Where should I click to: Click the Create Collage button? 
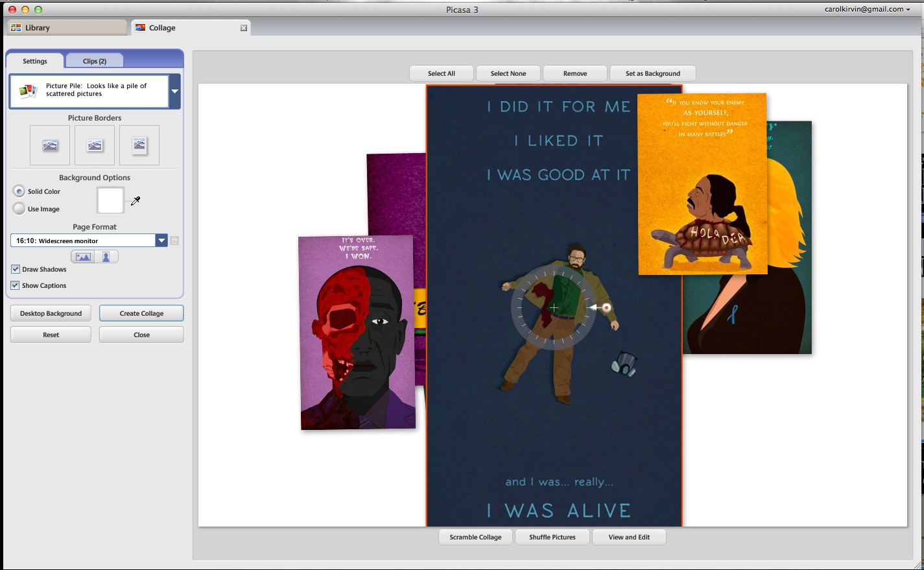tap(141, 313)
